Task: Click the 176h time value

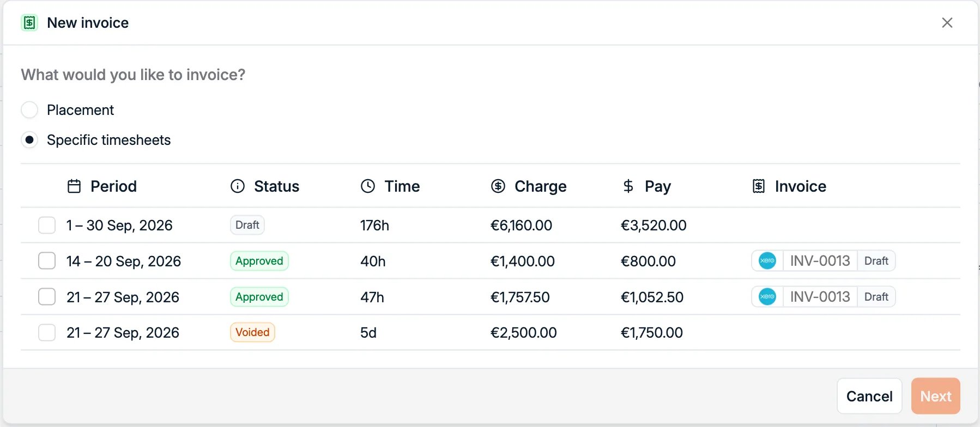Action: 374,225
